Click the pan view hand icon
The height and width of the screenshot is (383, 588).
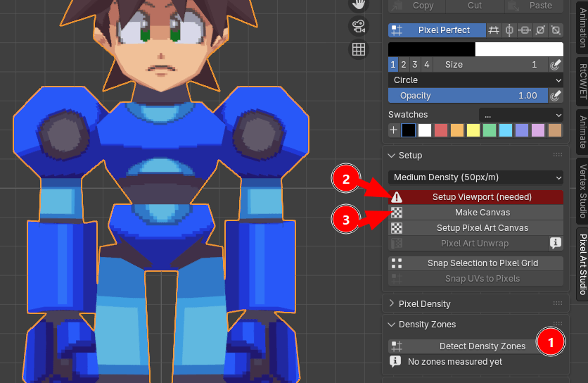click(x=359, y=5)
